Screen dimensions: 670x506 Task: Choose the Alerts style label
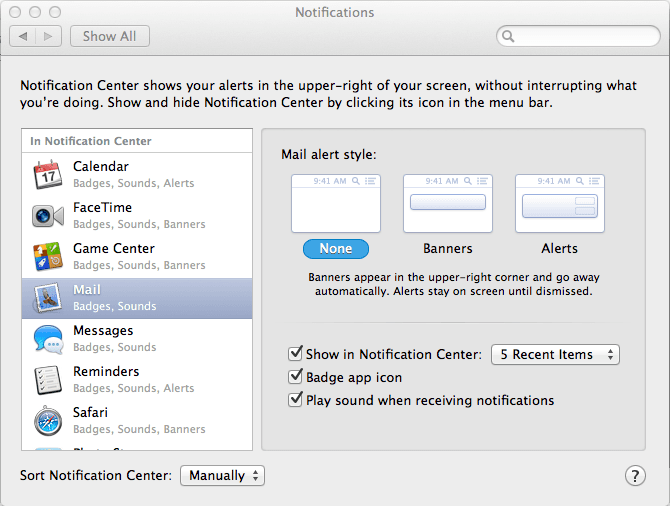[560, 249]
